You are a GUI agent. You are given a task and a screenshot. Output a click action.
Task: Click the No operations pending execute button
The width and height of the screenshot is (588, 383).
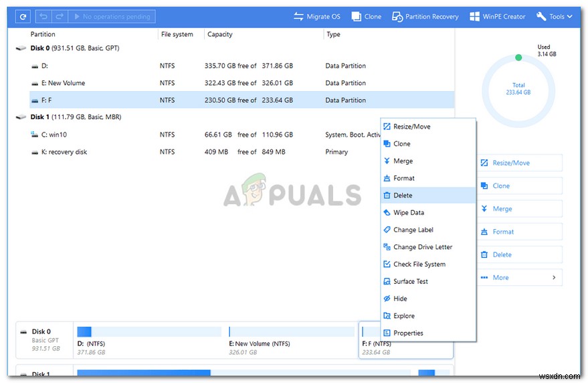click(x=112, y=17)
